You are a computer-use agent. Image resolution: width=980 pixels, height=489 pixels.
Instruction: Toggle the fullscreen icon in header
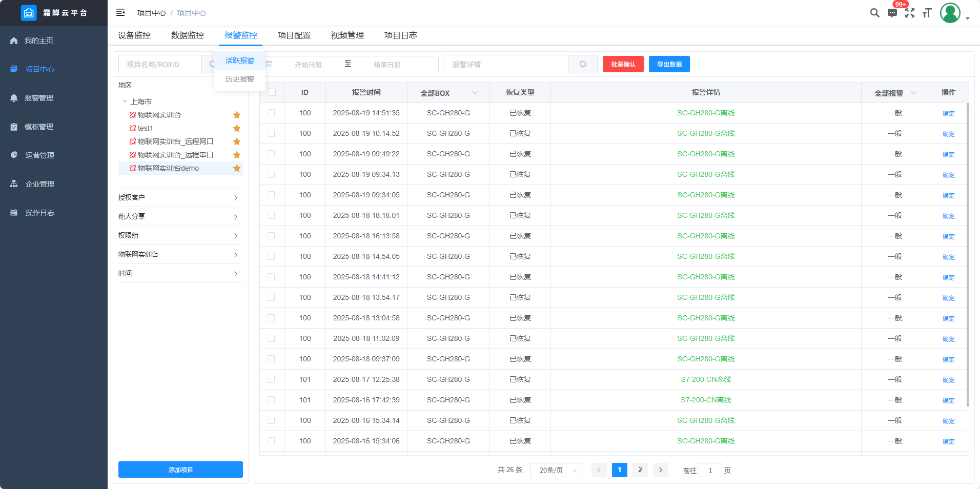(910, 13)
